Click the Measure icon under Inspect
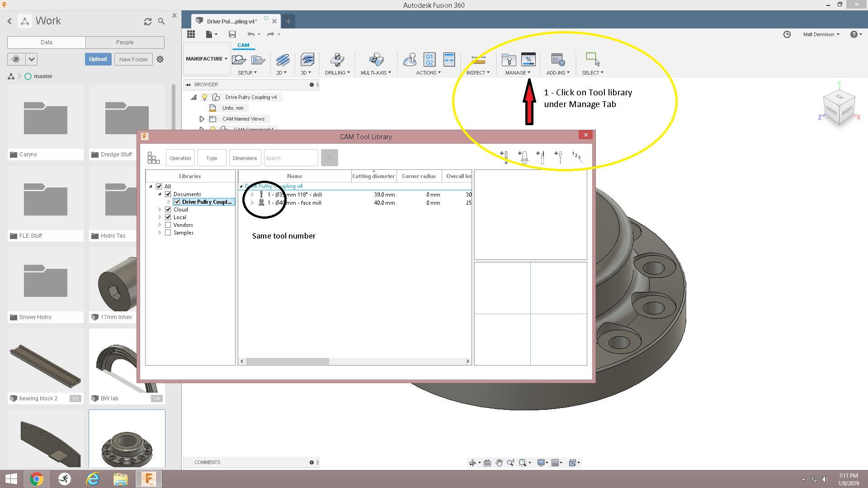Screen dimensions: 868x488 pyautogui.click(x=478, y=60)
